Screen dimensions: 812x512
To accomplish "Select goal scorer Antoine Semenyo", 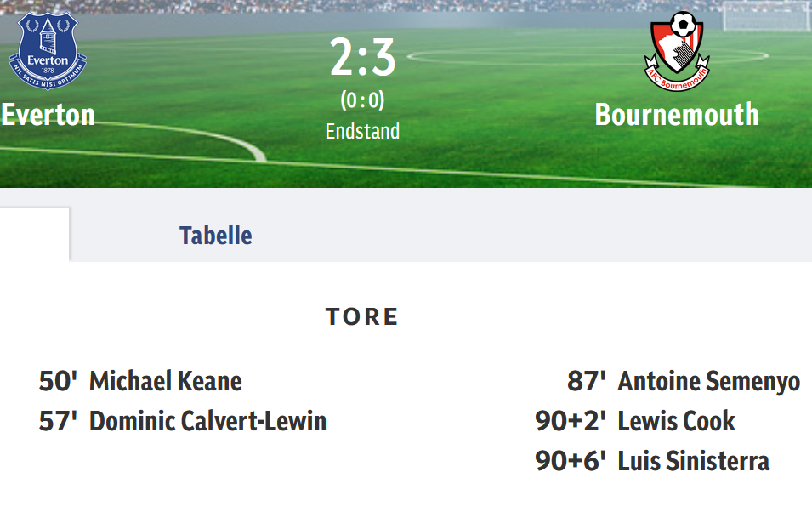I will pyautogui.click(x=709, y=381).
